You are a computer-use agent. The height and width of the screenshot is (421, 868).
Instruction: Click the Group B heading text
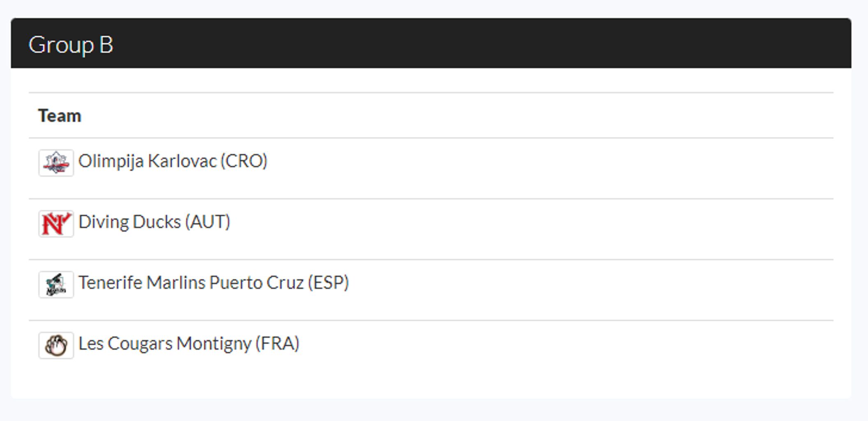tap(71, 44)
